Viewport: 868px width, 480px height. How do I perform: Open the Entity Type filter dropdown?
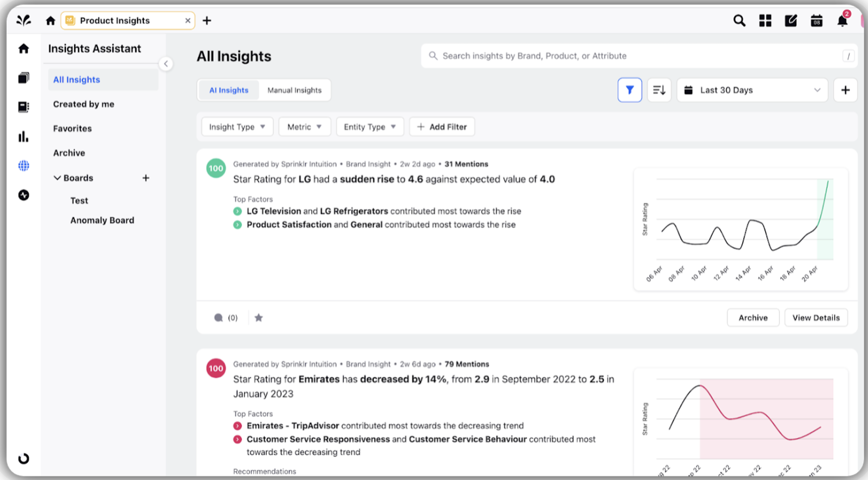tap(370, 127)
